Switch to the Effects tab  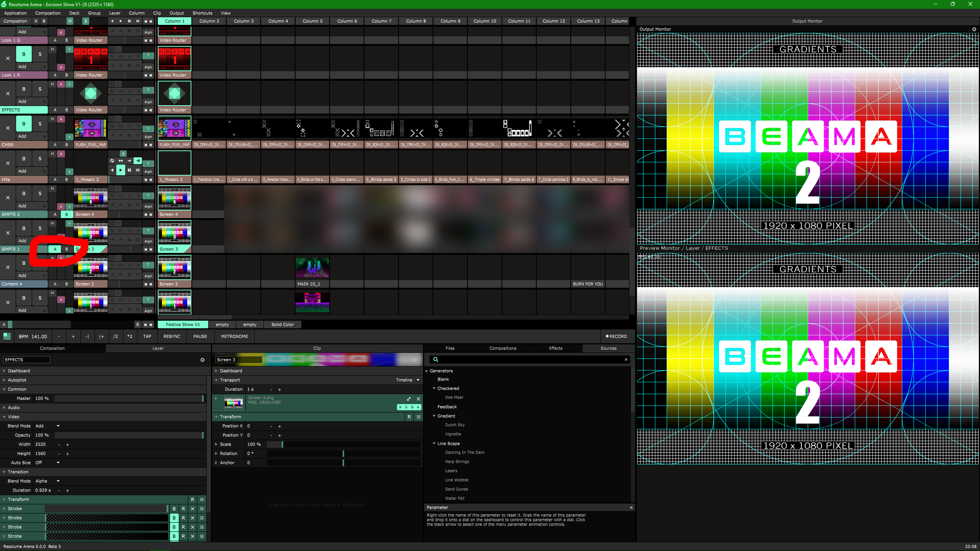click(x=555, y=348)
